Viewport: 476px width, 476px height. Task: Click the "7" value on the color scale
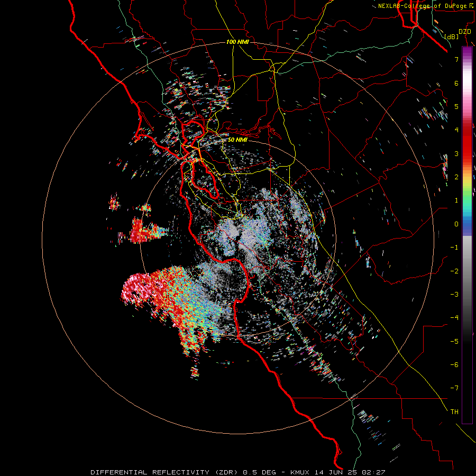(456, 59)
